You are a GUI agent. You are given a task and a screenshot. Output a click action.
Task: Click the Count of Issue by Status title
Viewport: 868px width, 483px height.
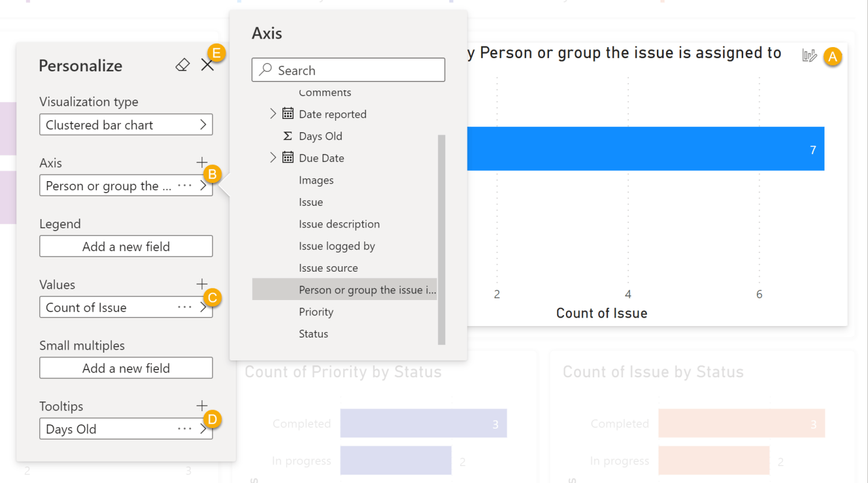(653, 372)
